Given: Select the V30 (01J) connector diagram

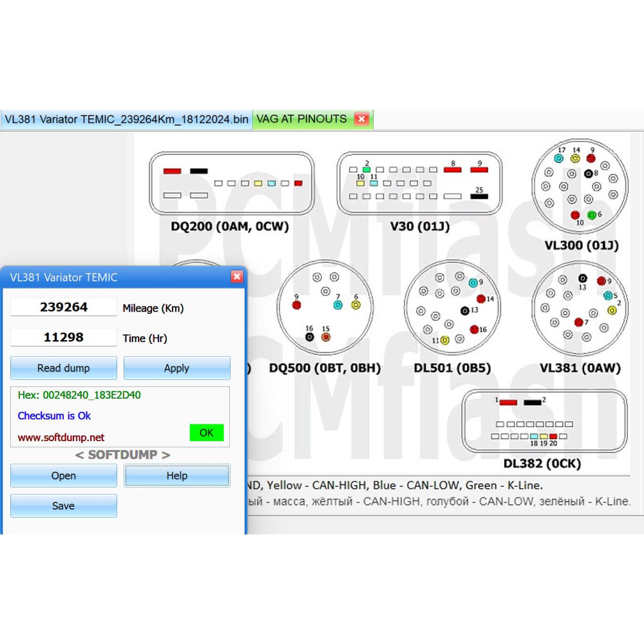Looking at the screenshot, I should [419, 183].
